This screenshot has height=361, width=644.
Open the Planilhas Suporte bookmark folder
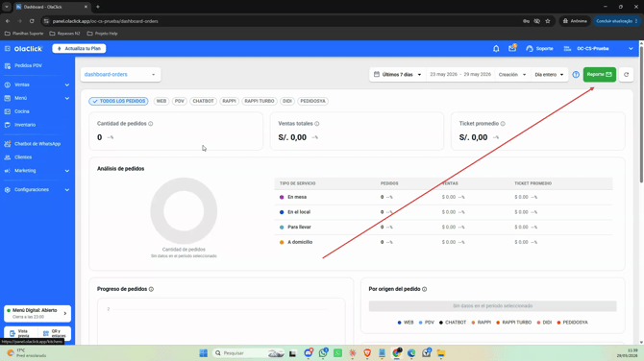click(x=24, y=34)
